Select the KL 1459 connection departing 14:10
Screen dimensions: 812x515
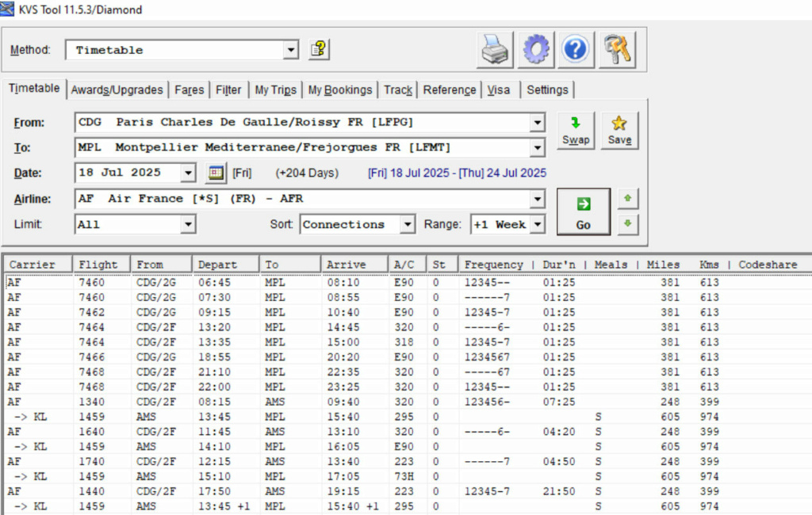coord(406,447)
